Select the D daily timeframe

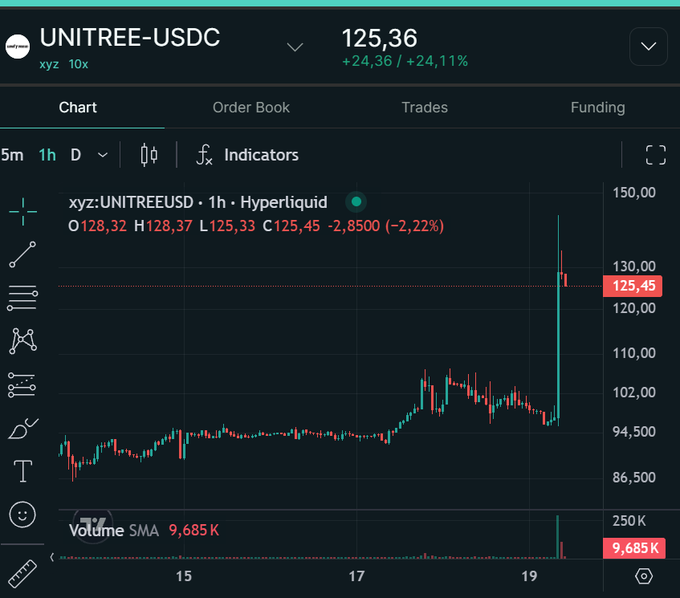click(x=75, y=155)
